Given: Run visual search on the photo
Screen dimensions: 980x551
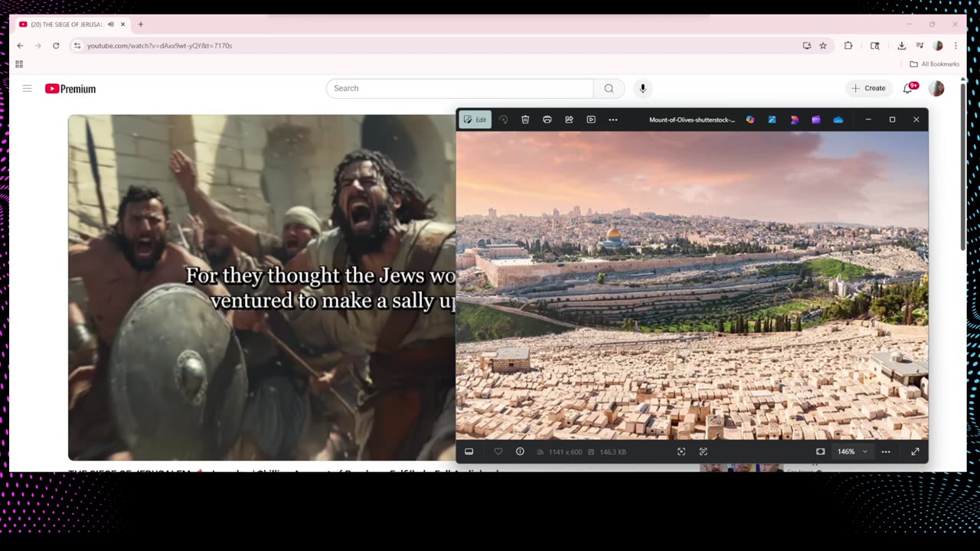Looking at the screenshot, I should point(681,452).
